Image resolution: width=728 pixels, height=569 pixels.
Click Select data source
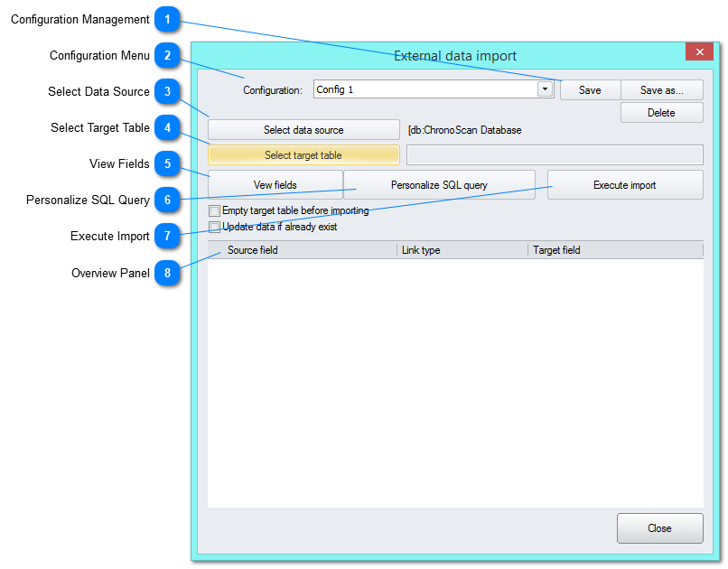coord(303,129)
